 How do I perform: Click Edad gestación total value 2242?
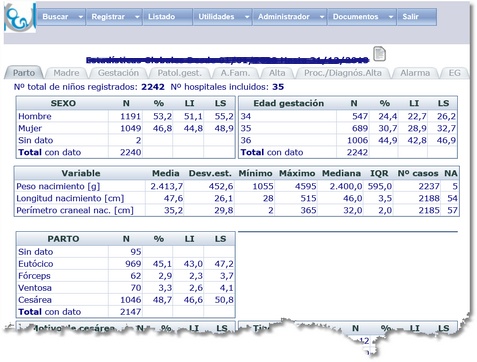tap(357, 152)
